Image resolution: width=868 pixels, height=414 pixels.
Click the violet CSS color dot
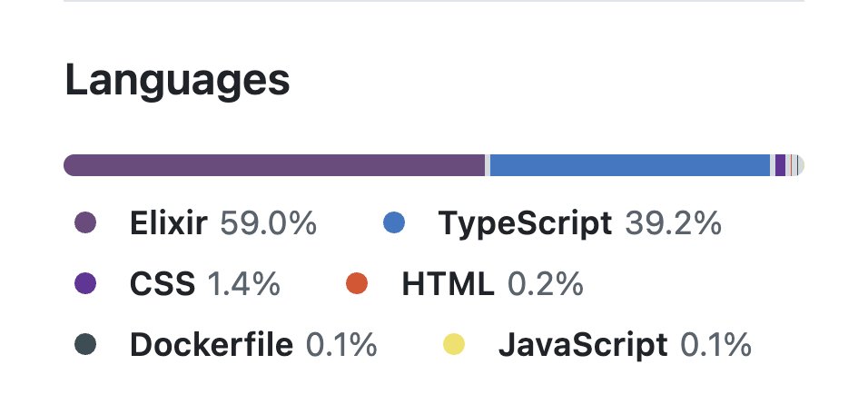pyautogui.click(x=85, y=283)
